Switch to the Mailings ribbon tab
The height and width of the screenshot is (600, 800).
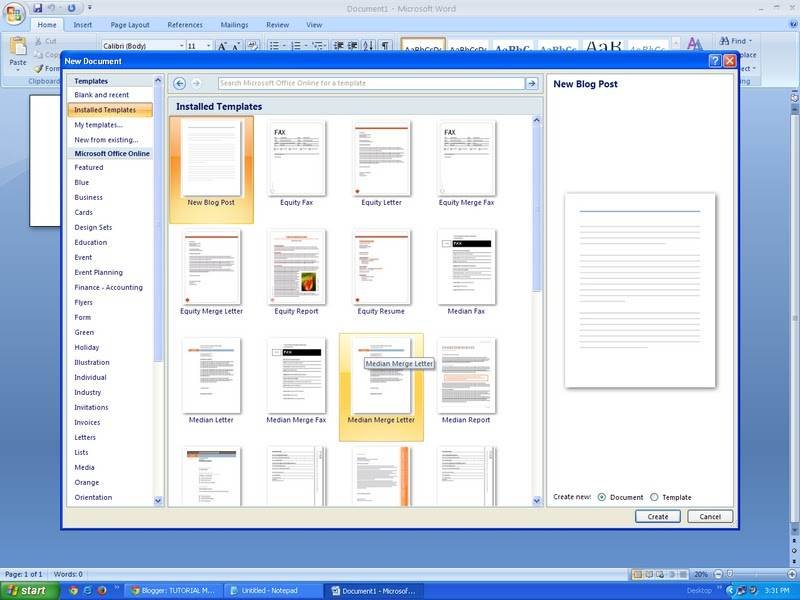pyautogui.click(x=234, y=24)
